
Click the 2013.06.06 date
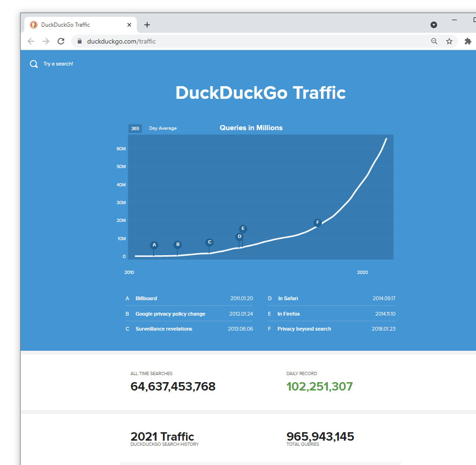tap(240, 329)
